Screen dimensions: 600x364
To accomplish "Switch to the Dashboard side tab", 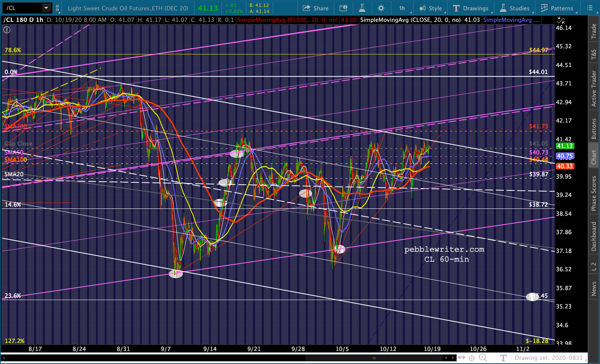I will (594, 237).
